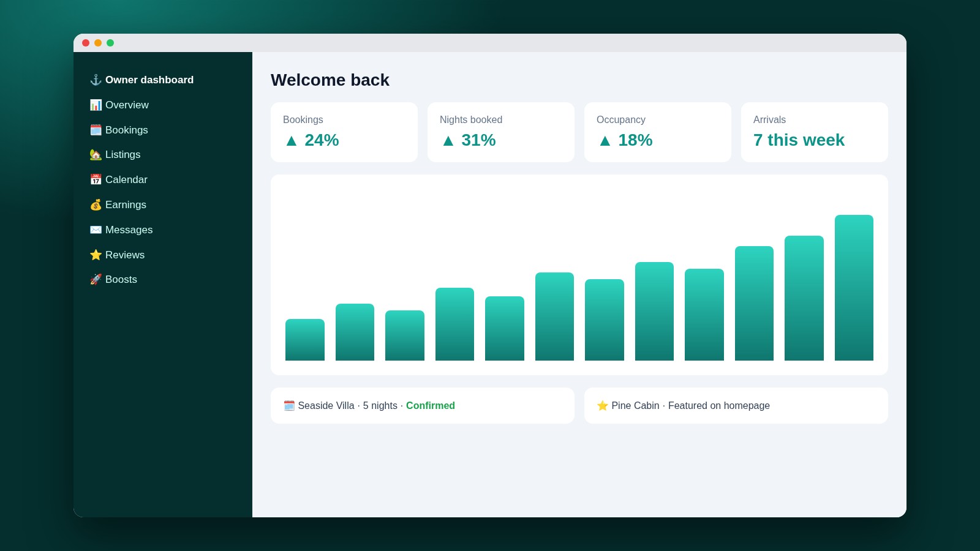Image resolution: width=980 pixels, height=551 pixels.
Task: Click the up arrow beside 31%
Action: click(x=448, y=141)
